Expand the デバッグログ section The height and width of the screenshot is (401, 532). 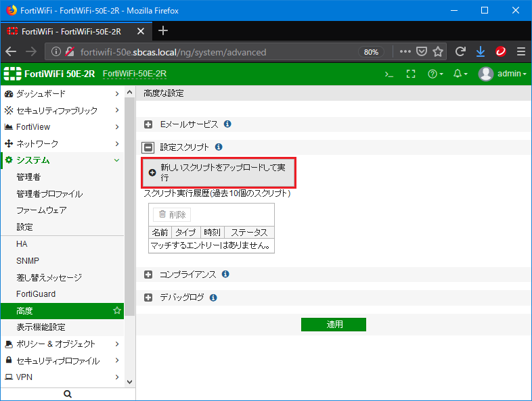[148, 298]
